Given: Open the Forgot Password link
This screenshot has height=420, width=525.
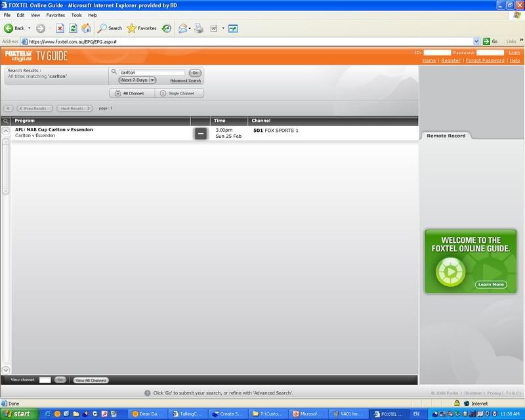Looking at the screenshot, I should coord(485,60).
